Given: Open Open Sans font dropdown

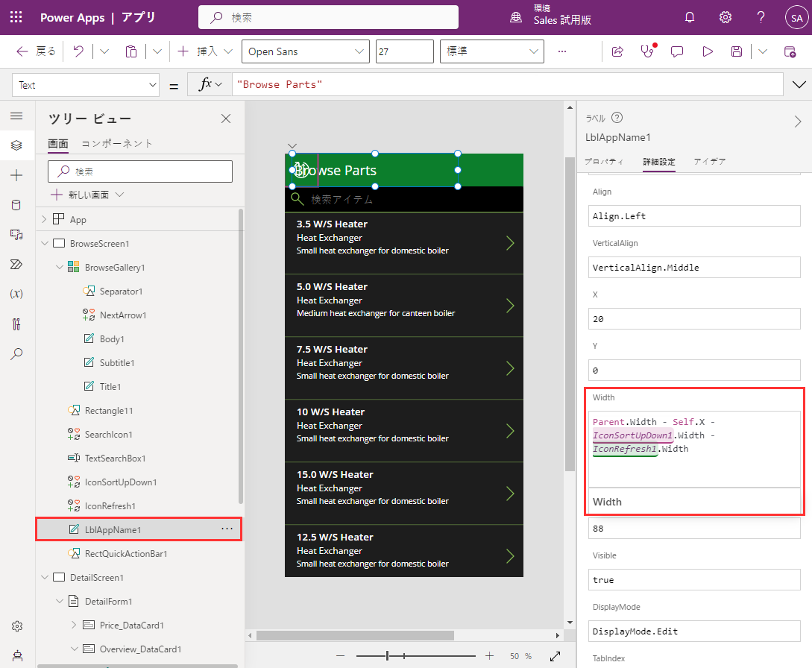Looking at the screenshot, I should pyautogui.click(x=306, y=51).
